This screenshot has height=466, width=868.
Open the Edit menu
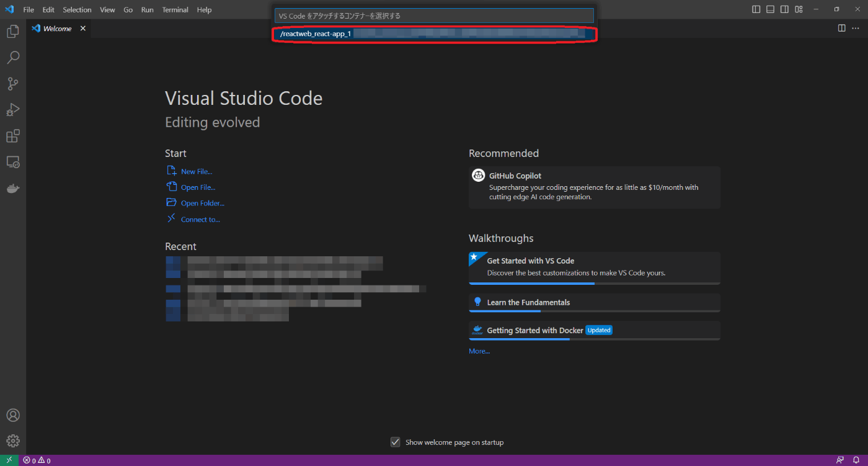[x=48, y=9]
